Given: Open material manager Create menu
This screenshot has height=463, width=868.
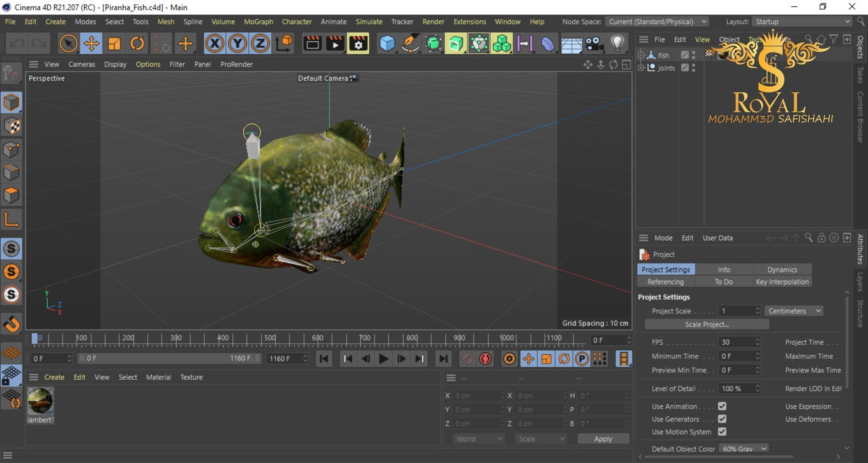Looking at the screenshot, I should pos(54,377).
